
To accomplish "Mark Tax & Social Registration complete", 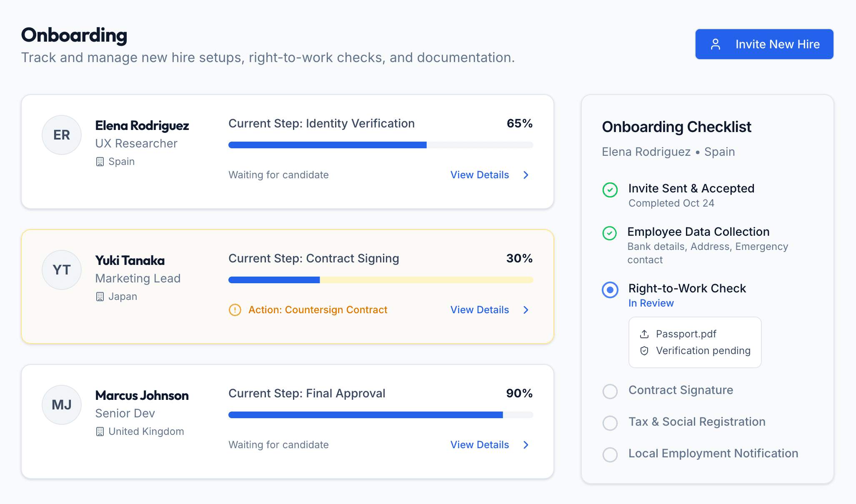I will pyautogui.click(x=610, y=423).
